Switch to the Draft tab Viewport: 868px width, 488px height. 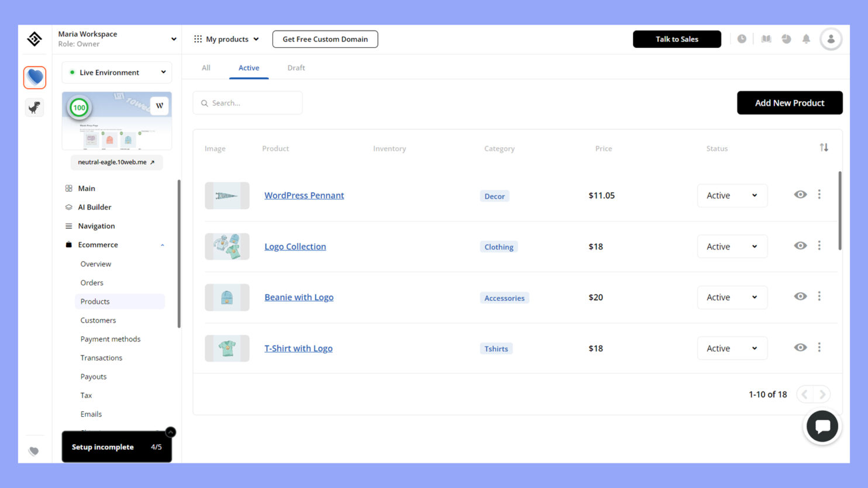[296, 68]
